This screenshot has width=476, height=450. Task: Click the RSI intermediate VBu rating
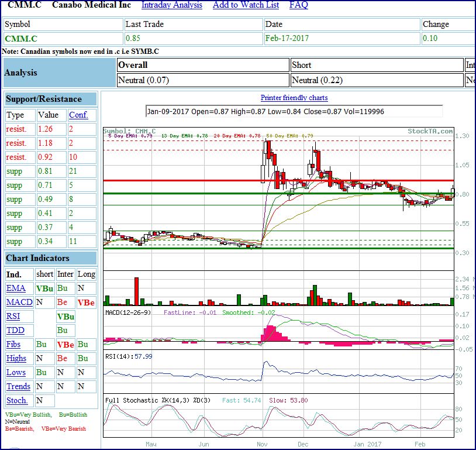[65, 317]
